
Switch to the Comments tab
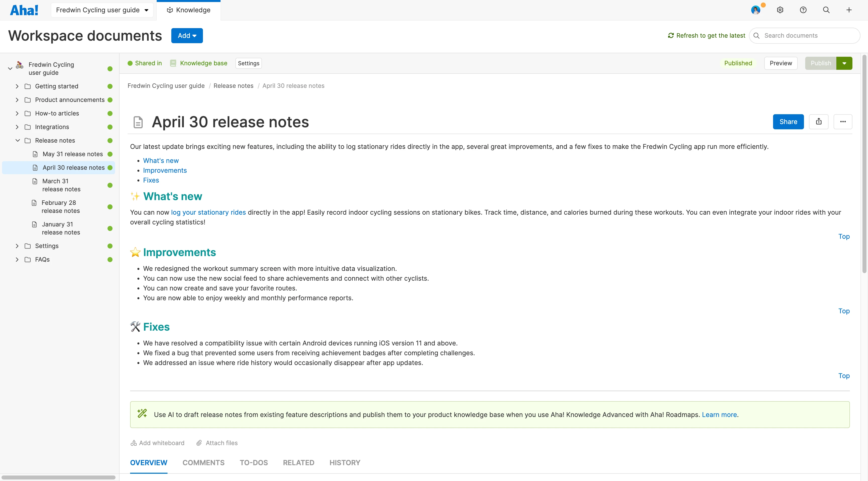[203, 462]
